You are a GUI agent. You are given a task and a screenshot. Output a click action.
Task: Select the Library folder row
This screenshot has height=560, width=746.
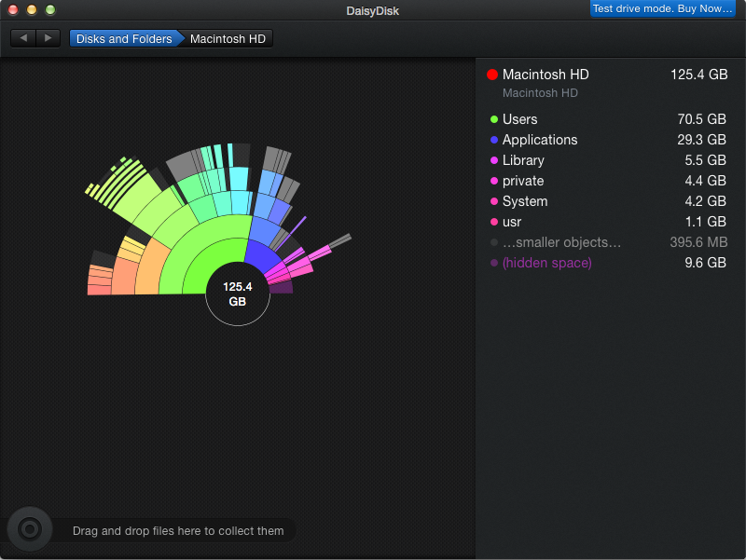click(609, 160)
